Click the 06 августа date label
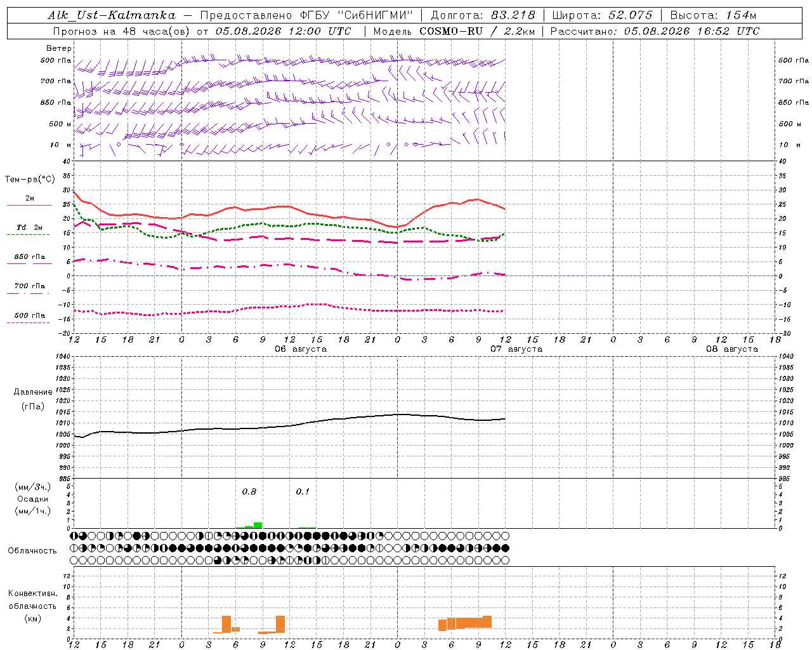 (301, 349)
